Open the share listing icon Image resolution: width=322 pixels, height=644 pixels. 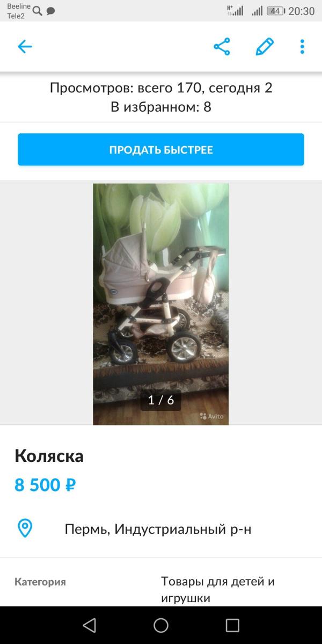222,46
